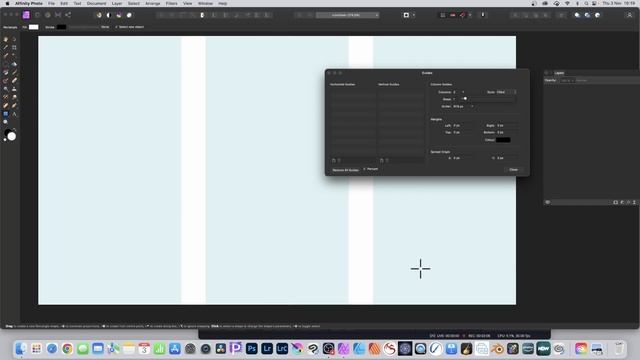This screenshot has height=360, width=640.
Task: Open the Gutter value dropdown arrow
Action: [472, 107]
